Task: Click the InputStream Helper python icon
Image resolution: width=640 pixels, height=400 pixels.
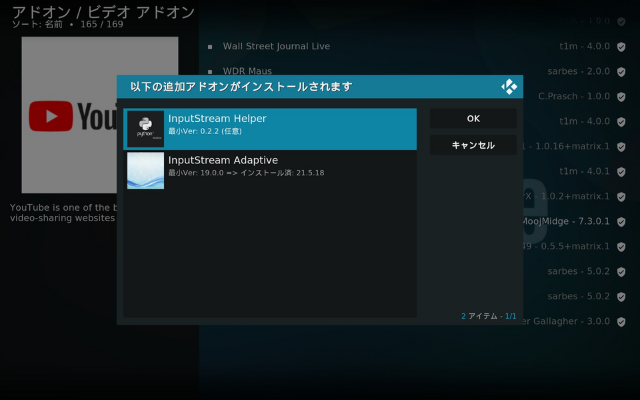Action: 145,129
